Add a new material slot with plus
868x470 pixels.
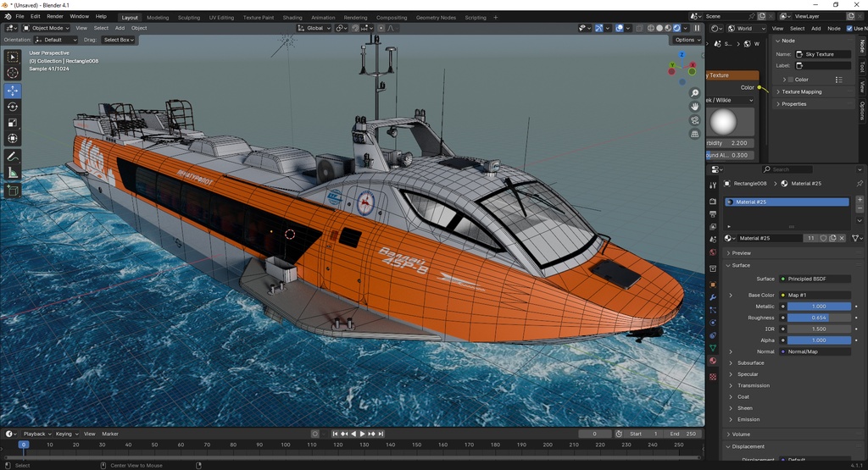pyautogui.click(x=860, y=199)
